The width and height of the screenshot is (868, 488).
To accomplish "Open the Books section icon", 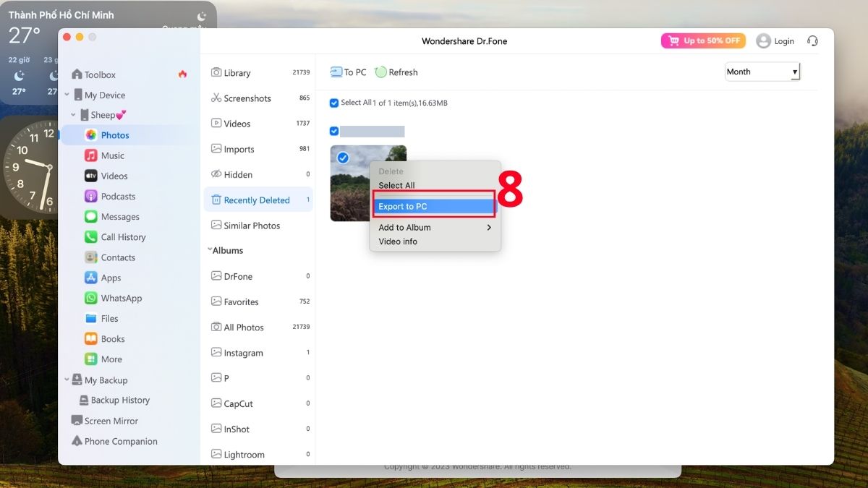I will pos(90,338).
